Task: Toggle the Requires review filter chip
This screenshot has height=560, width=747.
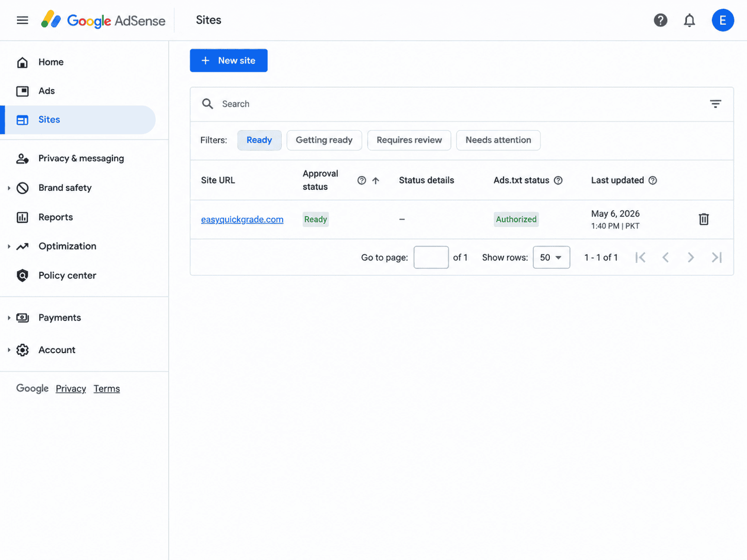Action: point(409,140)
